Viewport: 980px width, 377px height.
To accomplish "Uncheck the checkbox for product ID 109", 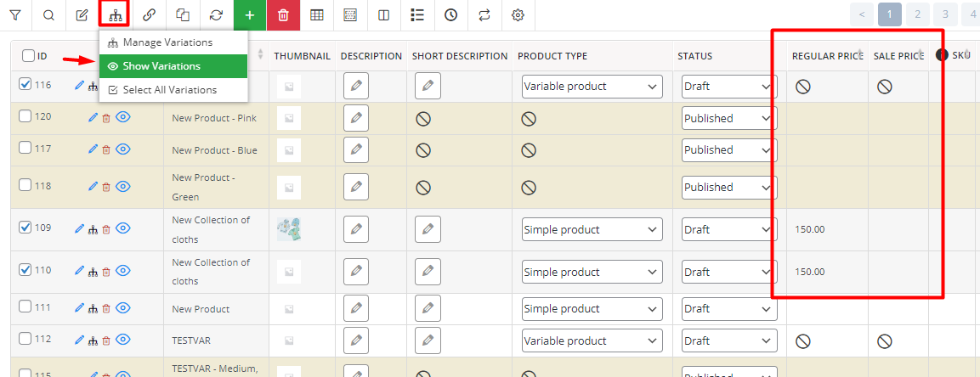I will [x=25, y=228].
